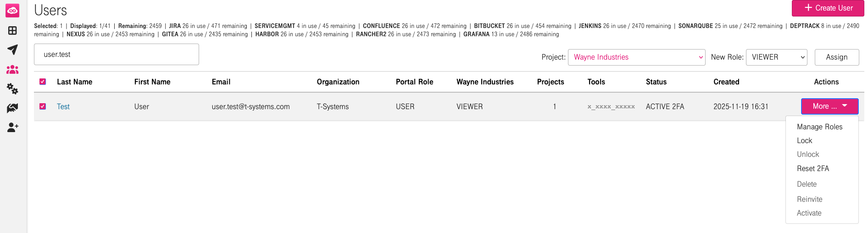This screenshot has width=868, height=233.
Task: Open the dashboard grid icon in sidebar
Action: click(x=12, y=30)
